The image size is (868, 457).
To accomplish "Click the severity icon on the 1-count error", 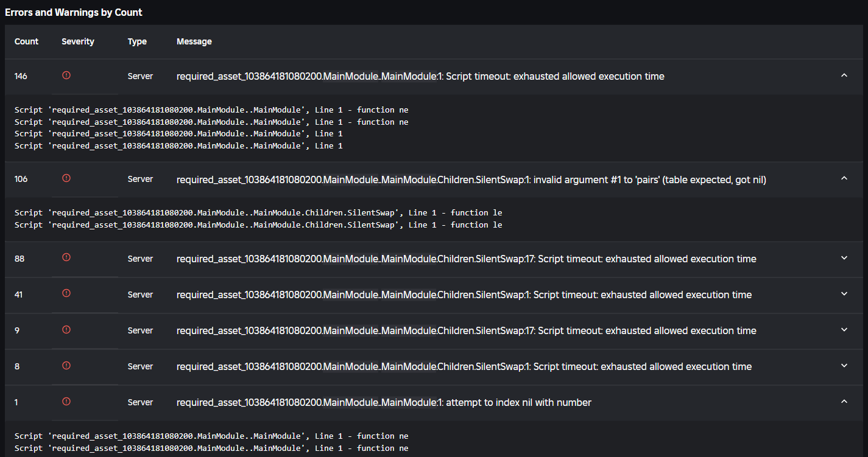I will [66, 402].
